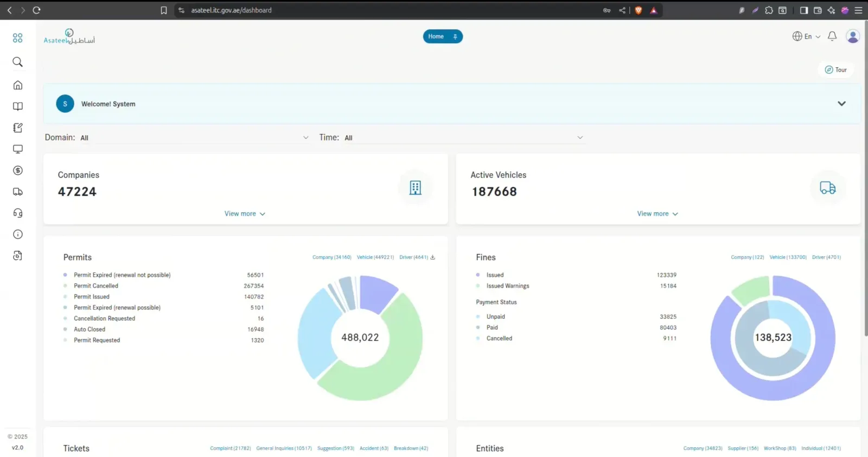Click the Unpaid payment status entry
The width and height of the screenshot is (868, 457).
click(496, 317)
